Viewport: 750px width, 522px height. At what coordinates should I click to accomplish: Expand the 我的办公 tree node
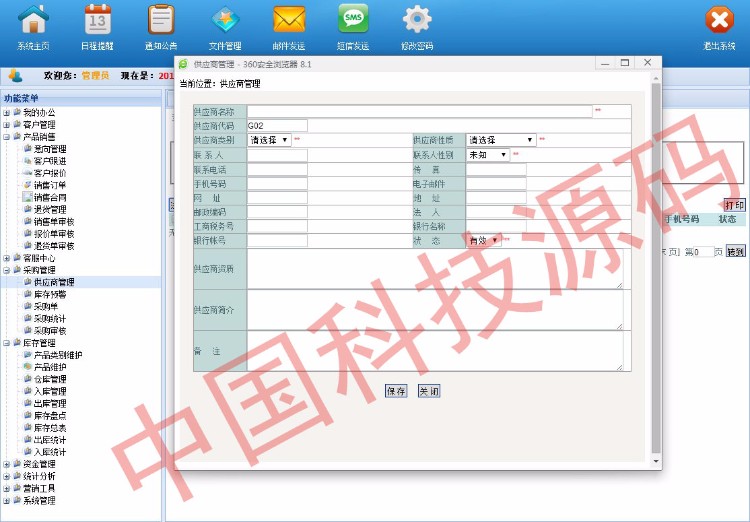[x=7, y=113]
